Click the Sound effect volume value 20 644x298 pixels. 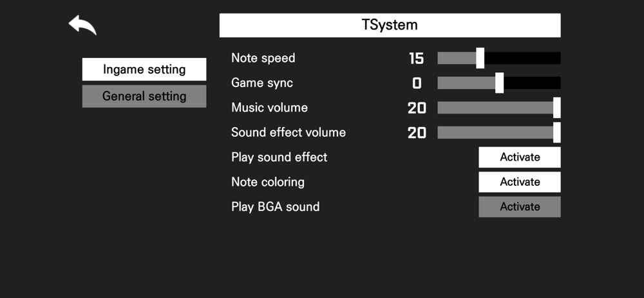[x=417, y=133]
